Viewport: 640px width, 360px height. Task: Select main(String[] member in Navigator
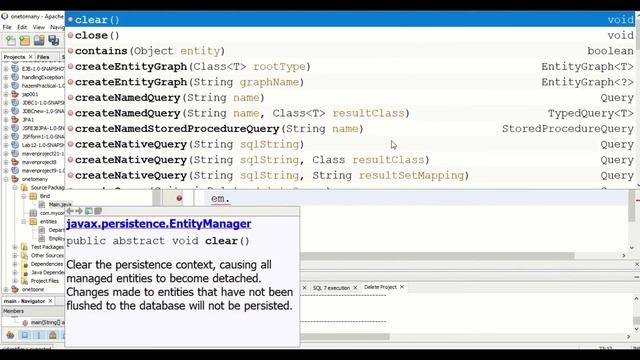47,322
